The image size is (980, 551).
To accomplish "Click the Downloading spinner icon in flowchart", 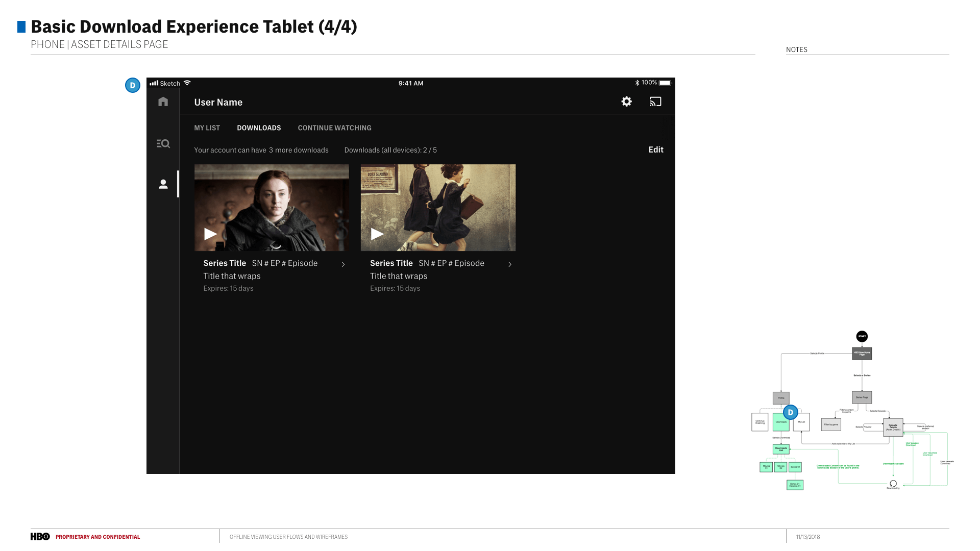I will 893,484.
